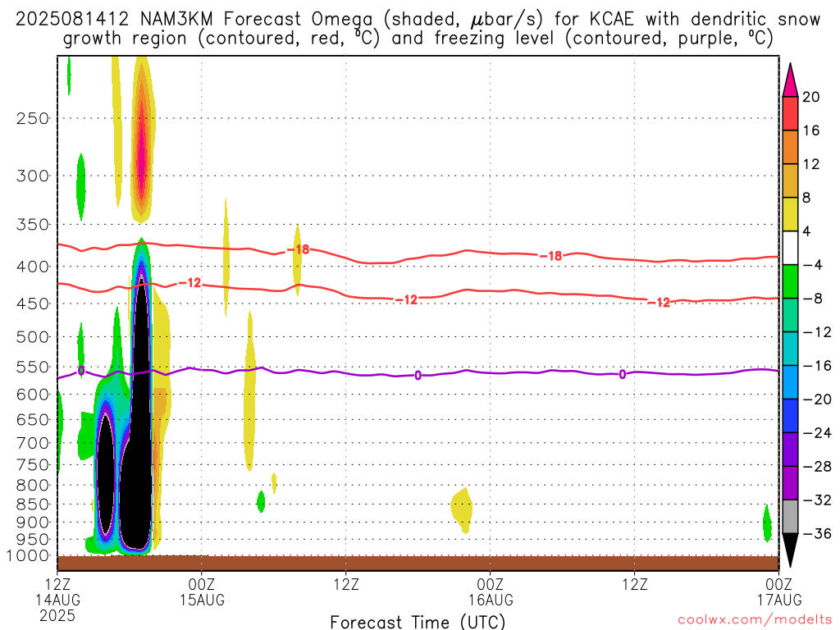Click the leftmost -18 red contour label

click(x=298, y=249)
